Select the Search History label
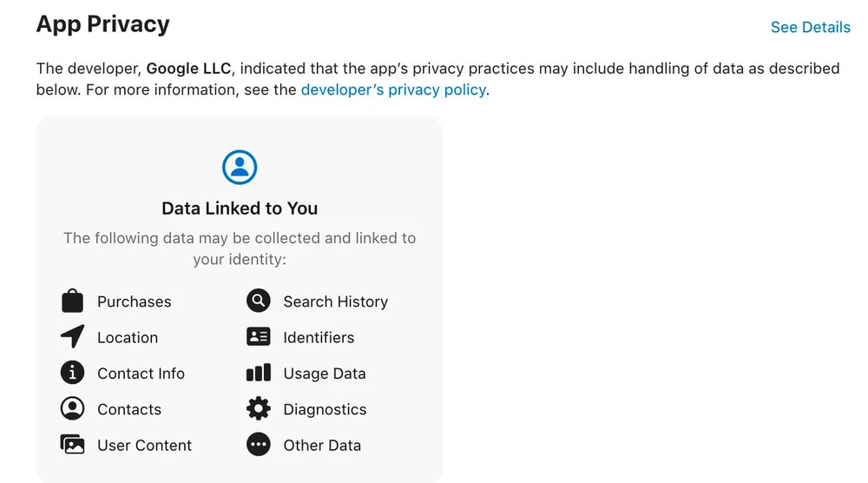Image resolution: width=868 pixels, height=483 pixels. point(335,301)
